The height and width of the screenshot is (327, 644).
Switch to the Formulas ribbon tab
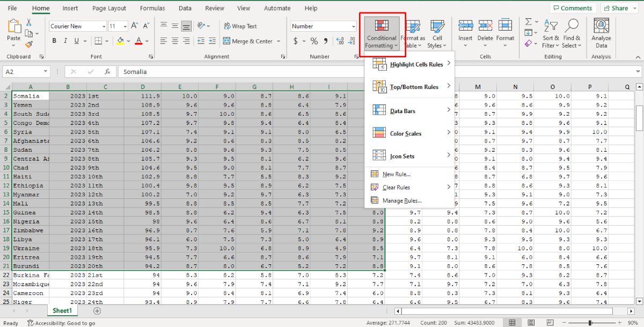[x=152, y=8]
